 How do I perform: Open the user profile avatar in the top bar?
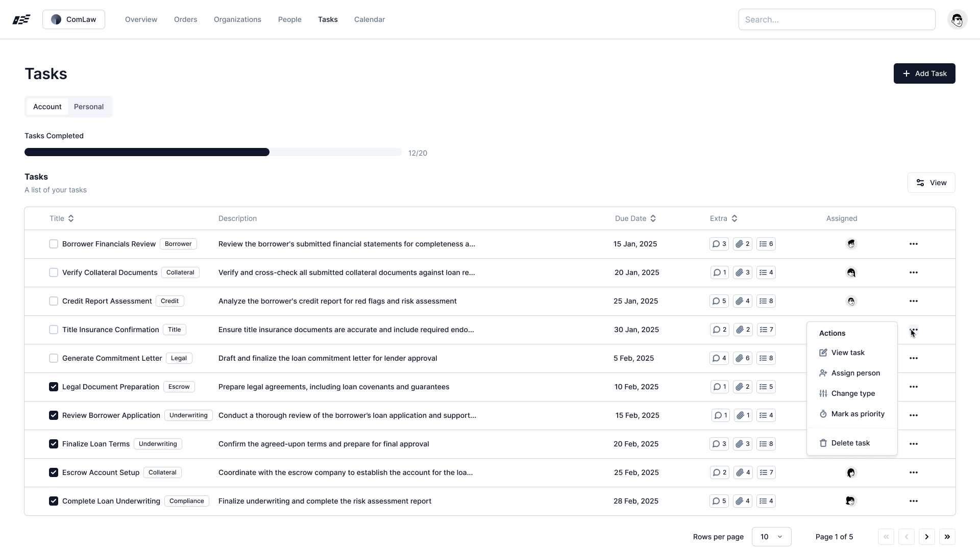click(x=958, y=19)
